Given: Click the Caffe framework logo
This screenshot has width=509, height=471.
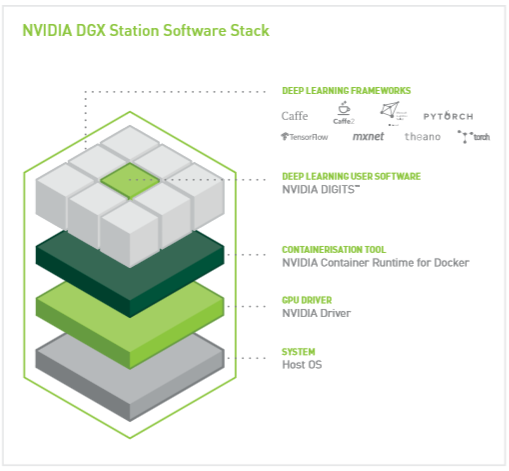Looking at the screenshot, I should 295,116.
